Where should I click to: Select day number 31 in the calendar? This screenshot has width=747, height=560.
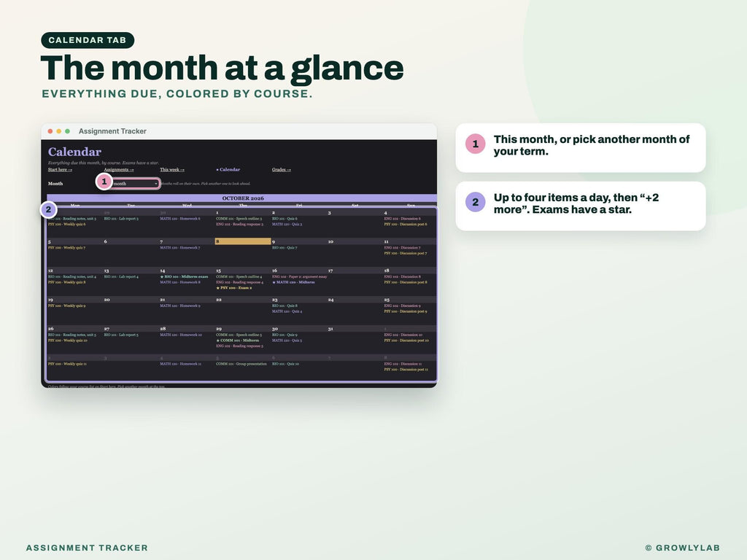pos(330,329)
